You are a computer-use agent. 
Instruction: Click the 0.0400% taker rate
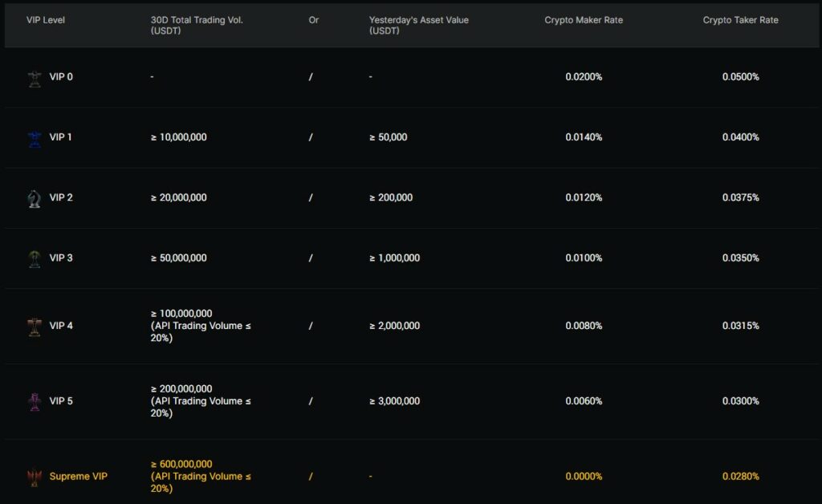[x=740, y=137]
